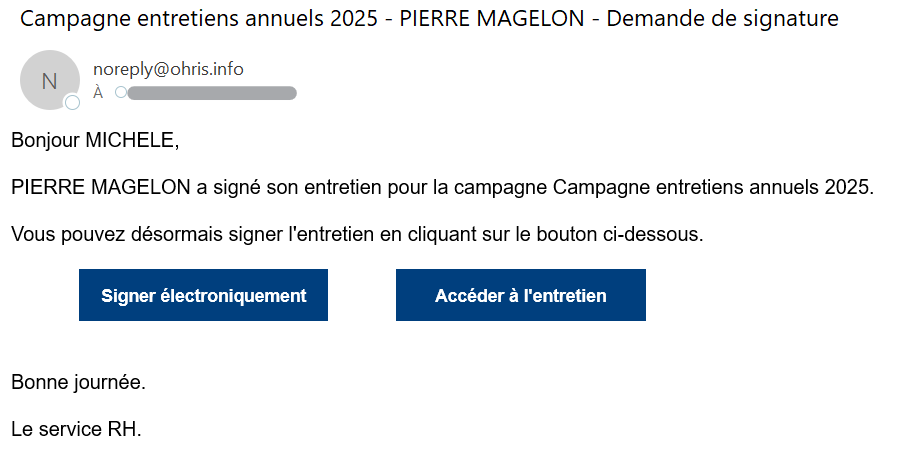This screenshot has width=902, height=467.
Task: Open the noreply@ohris.info sender address
Action: pos(168,69)
